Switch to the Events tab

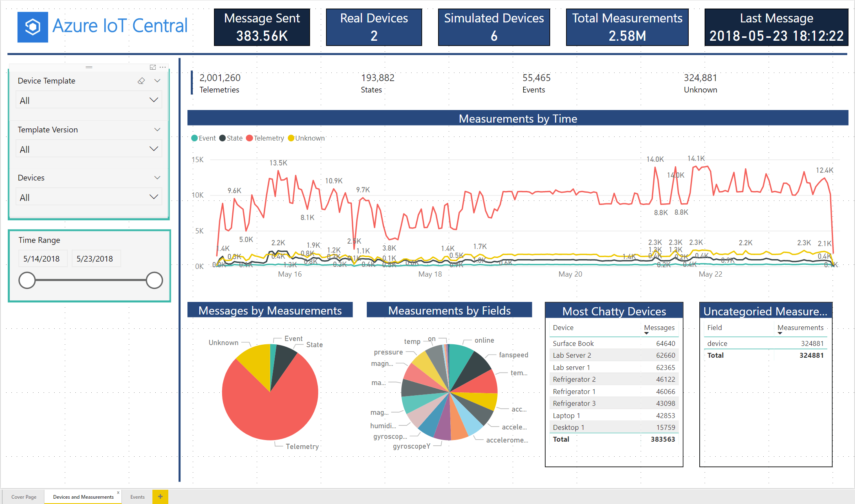pos(137,497)
